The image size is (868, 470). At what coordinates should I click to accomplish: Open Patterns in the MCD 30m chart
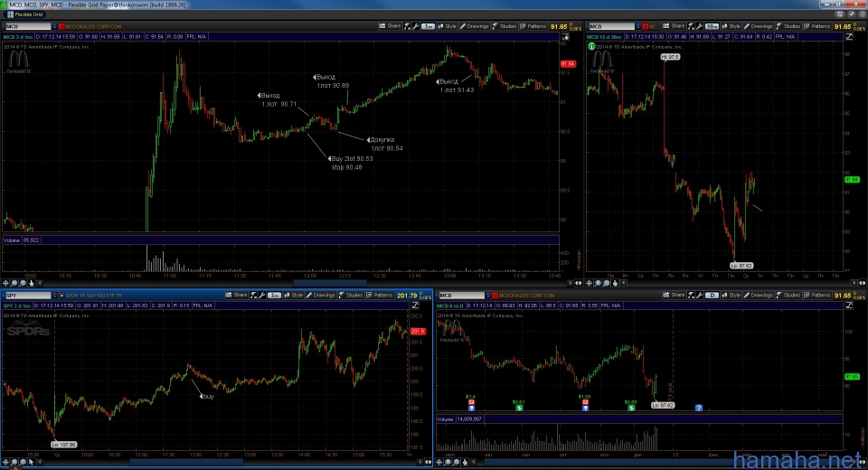pos(816,26)
